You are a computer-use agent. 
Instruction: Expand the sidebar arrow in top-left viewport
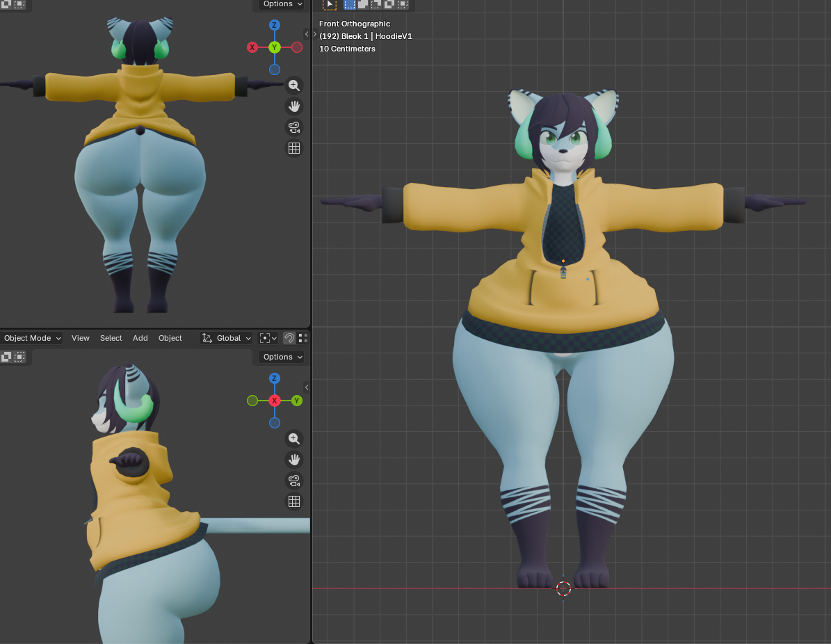pyautogui.click(x=307, y=34)
